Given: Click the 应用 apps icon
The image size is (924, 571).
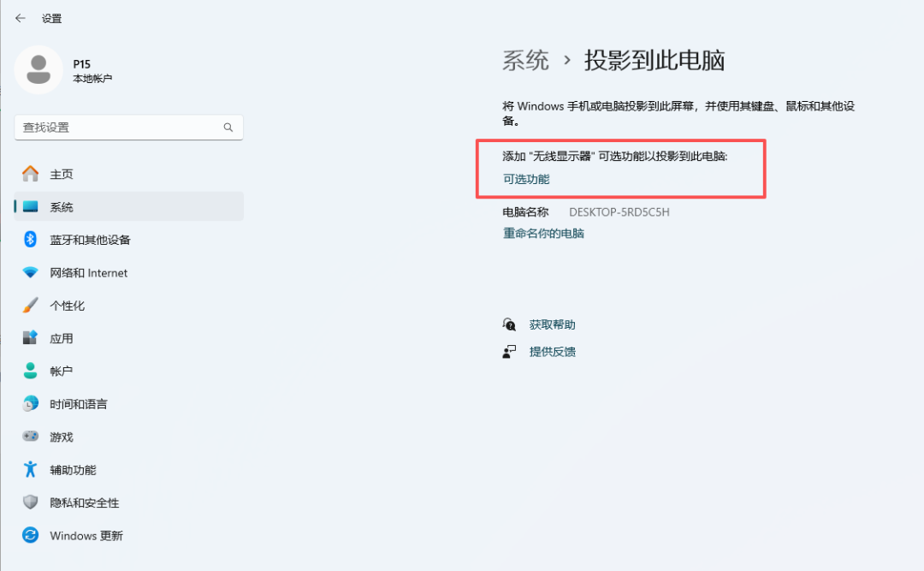Looking at the screenshot, I should tap(30, 337).
